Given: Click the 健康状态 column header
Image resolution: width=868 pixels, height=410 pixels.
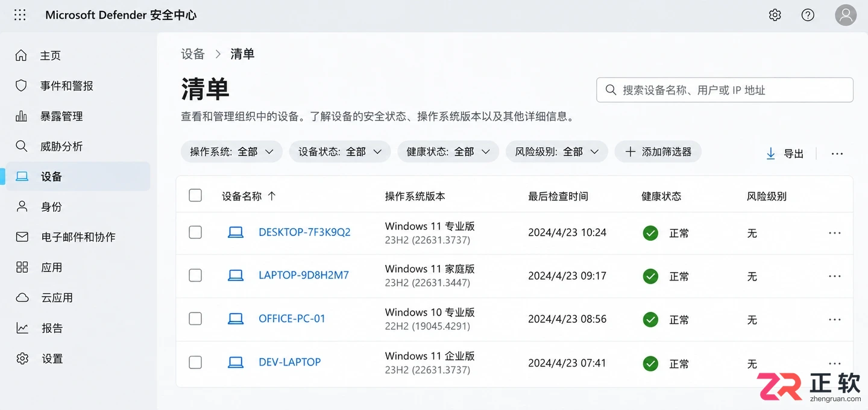Looking at the screenshot, I should [x=661, y=196].
